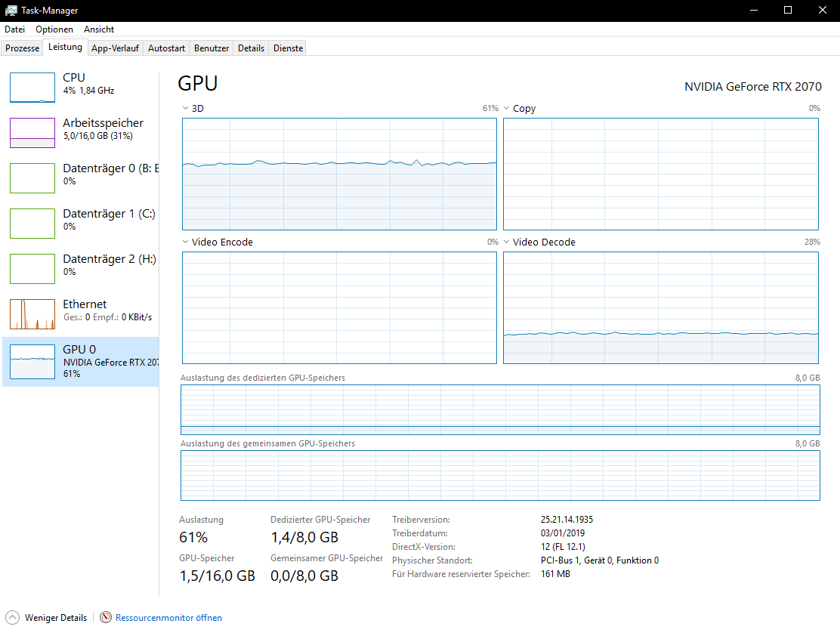Open the Optionen menu
This screenshot has width=840, height=636.
54,29
